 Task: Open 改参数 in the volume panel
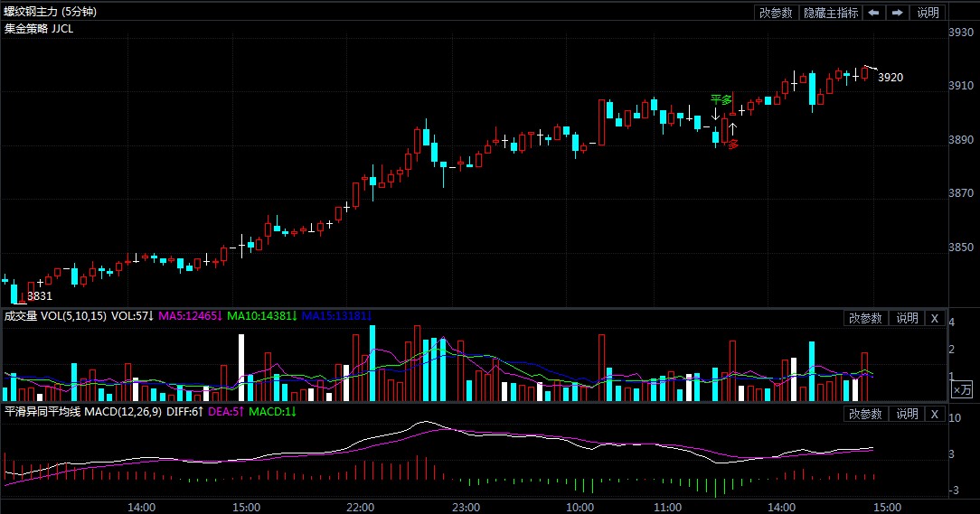tap(865, 318)
